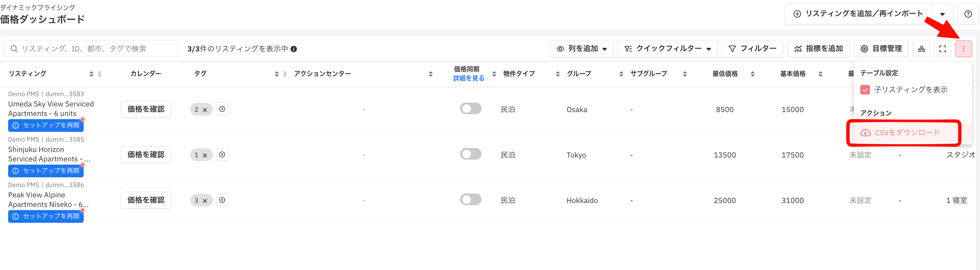
Task: Open 目標管理 button
Action: coord(881,49)
